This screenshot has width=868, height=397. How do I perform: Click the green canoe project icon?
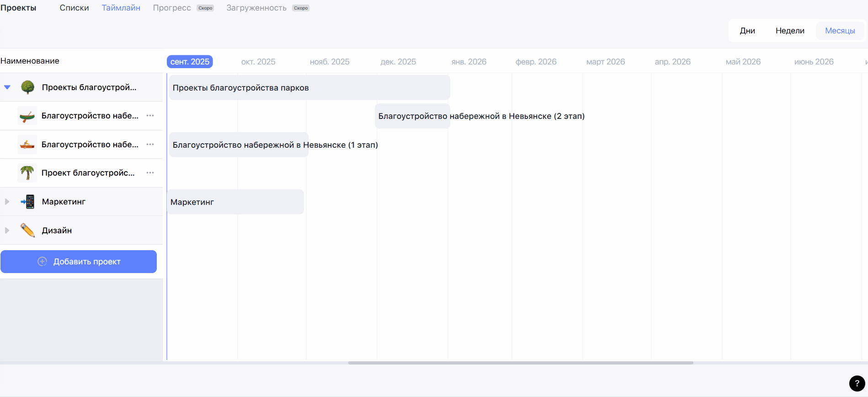click(27, 116)
